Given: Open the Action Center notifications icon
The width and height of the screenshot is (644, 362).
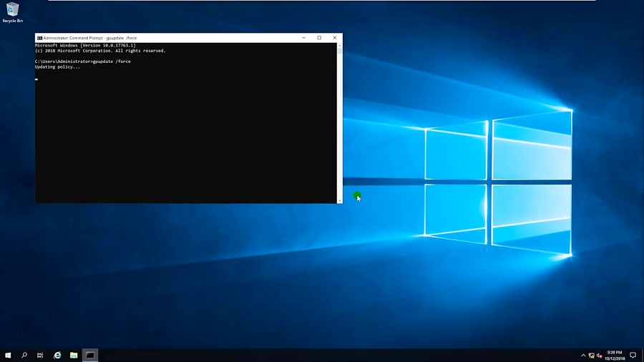Looking at the screenshot, I should coord(633,356).
